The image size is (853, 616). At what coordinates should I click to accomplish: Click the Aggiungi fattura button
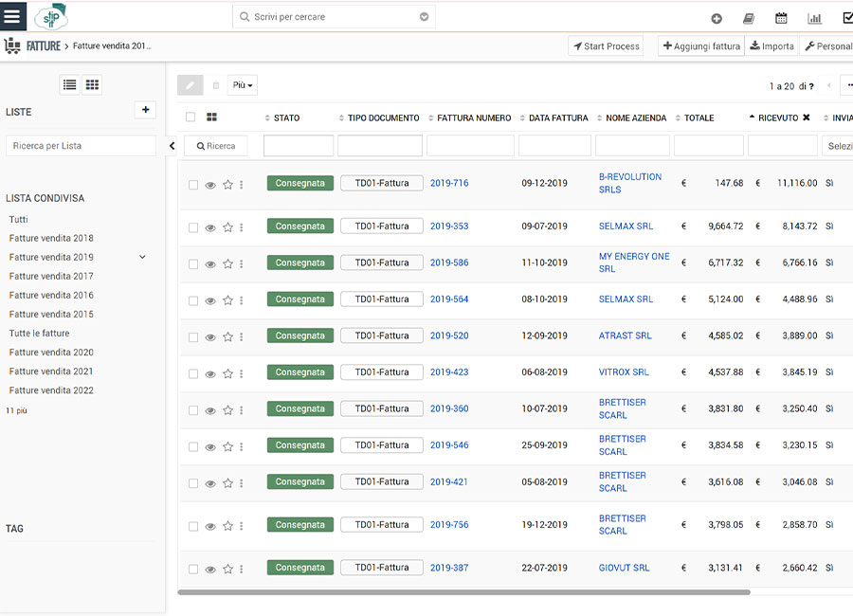click(700, 46)
